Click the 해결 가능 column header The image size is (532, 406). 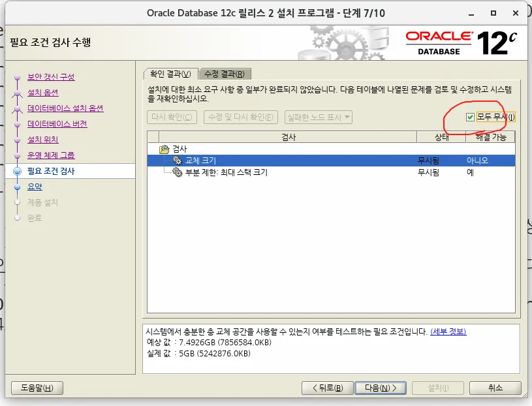coord(491,137)
